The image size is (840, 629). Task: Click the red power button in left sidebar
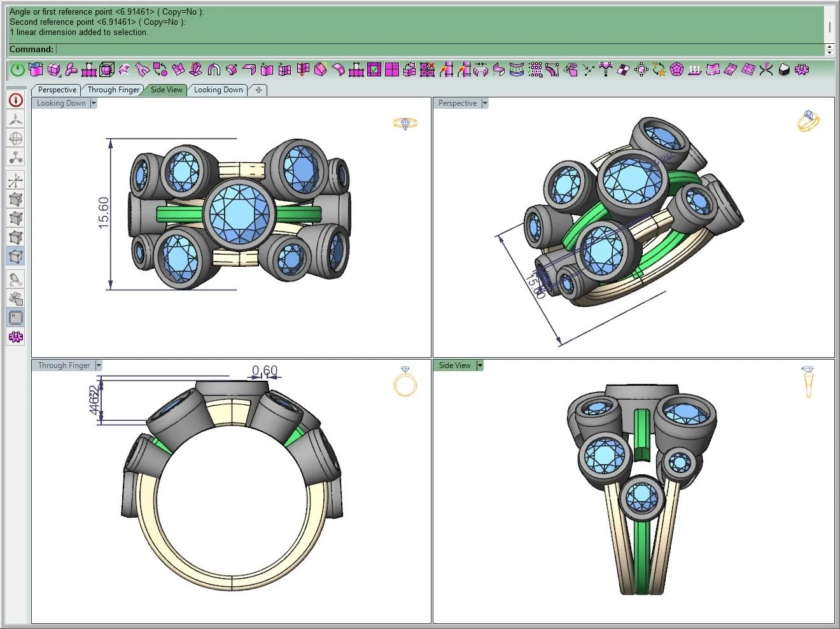[16, 100]
